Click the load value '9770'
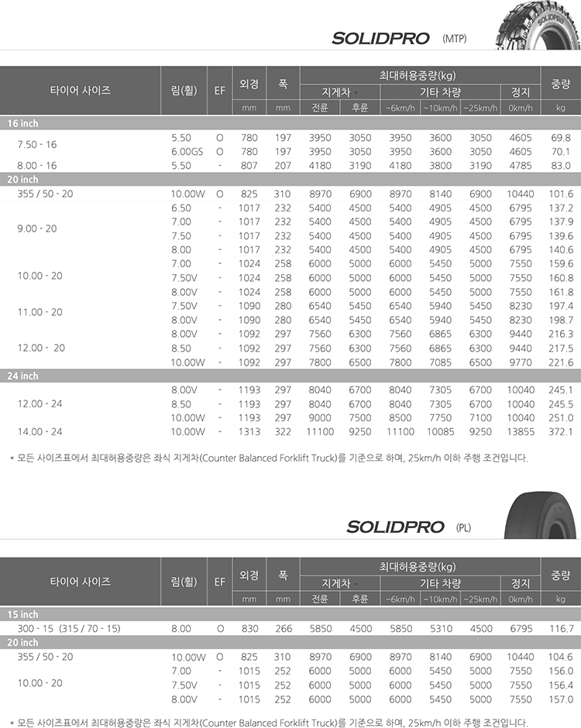 pyautogui.click(x=521, y=362)
